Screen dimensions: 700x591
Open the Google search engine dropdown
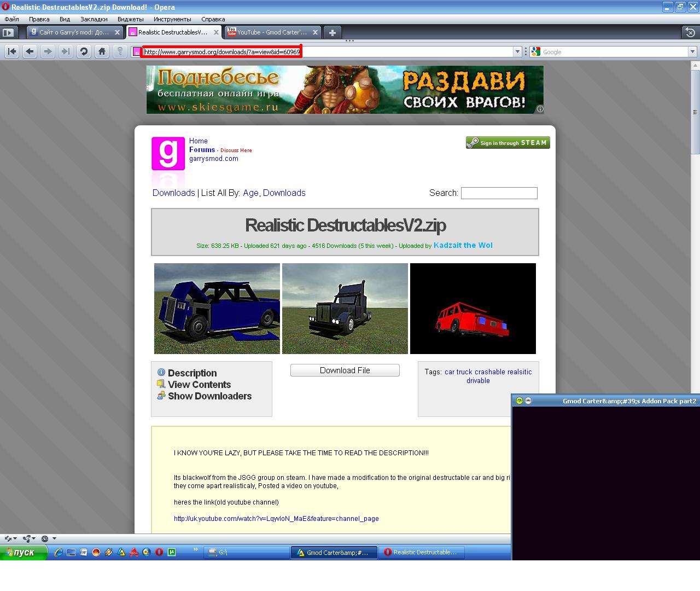(692, 51)
